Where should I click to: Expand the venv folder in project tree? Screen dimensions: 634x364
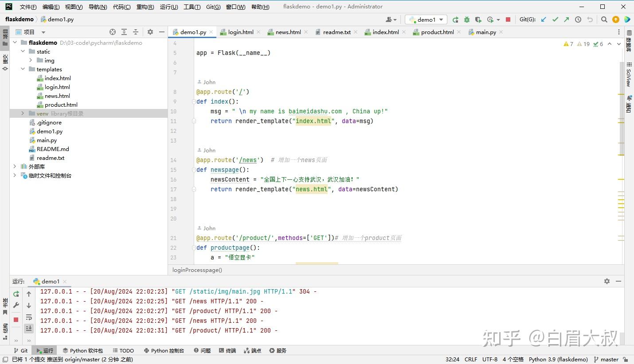tap(23, 114)
